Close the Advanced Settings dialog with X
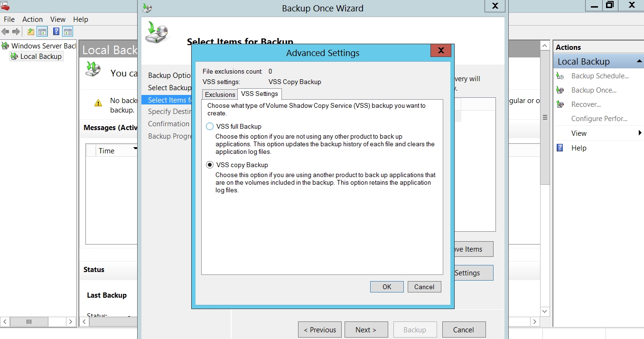Image resolution: width=644 pixels, height=339 pixels. [x=441, y=51]
